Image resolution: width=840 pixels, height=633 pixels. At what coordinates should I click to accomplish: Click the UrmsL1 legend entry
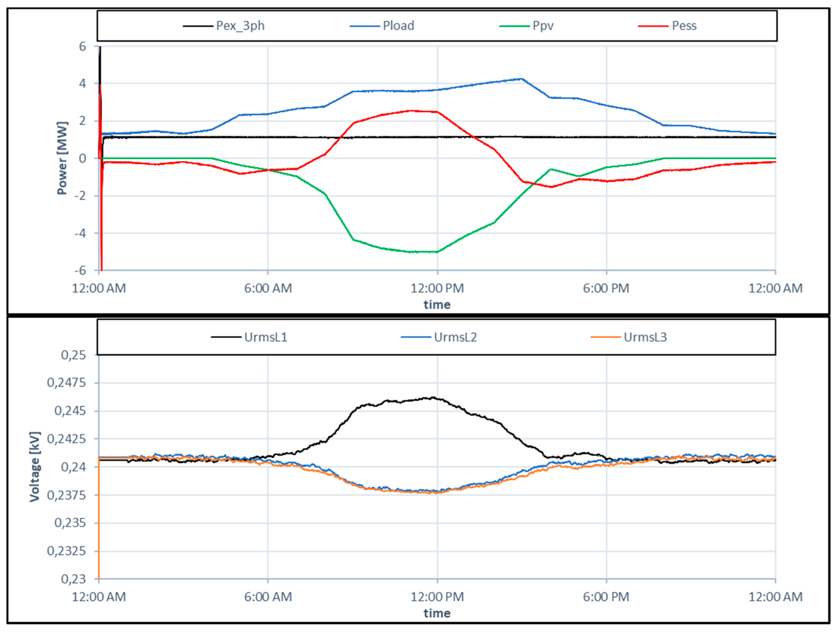265,337
